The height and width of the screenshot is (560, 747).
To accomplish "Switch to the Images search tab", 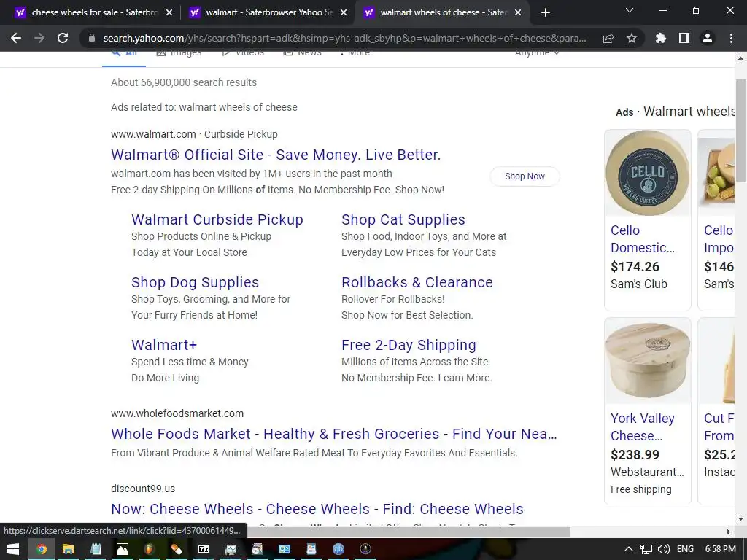I will [x=179, y=53].
